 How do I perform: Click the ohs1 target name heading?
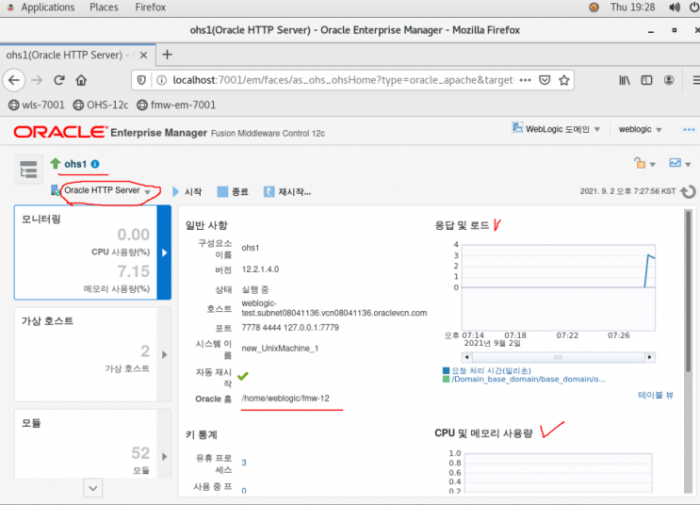tap(75, 164)
